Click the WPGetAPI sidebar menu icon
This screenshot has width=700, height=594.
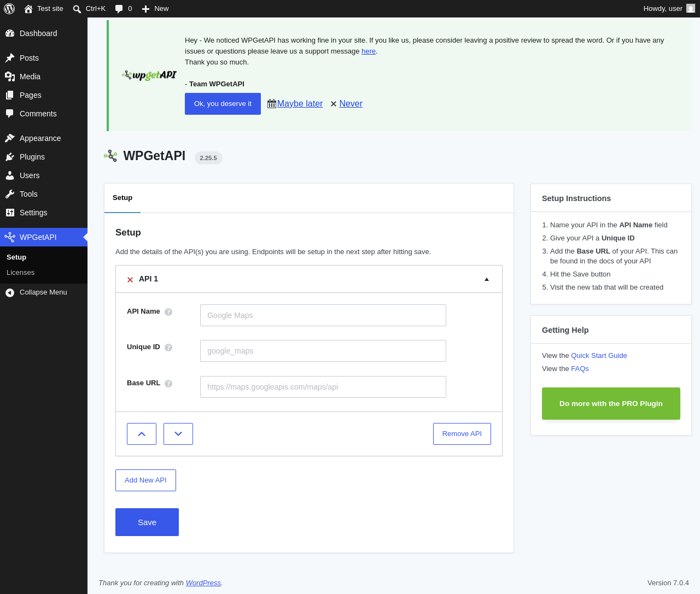pos(10,237)
